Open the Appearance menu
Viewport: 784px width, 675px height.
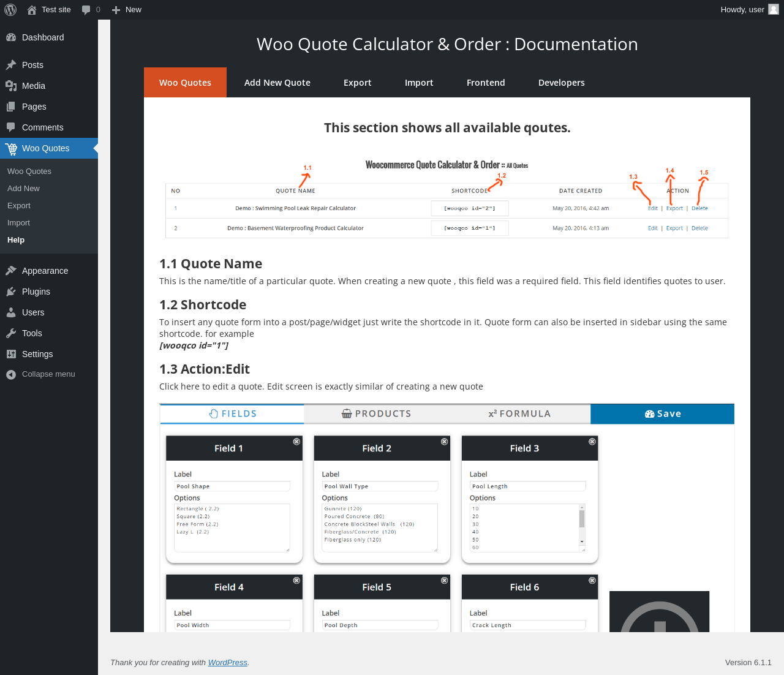pyautogui.click(x=49, y=271)
